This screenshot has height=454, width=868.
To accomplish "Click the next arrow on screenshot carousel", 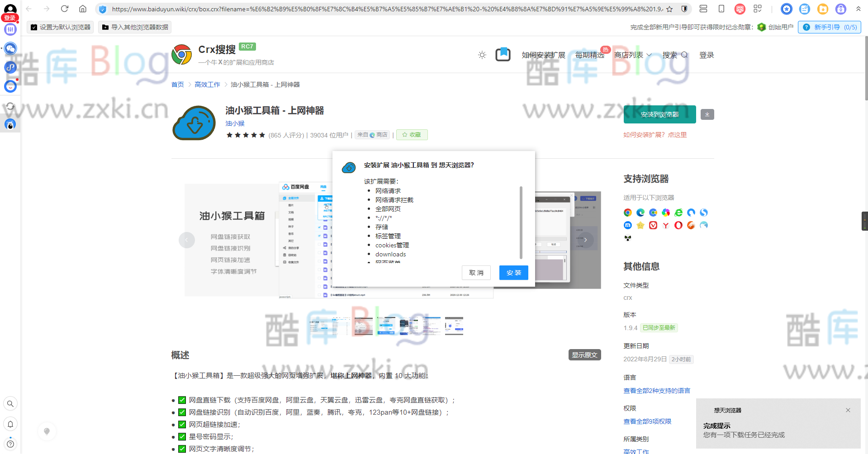I will (585, 240).
